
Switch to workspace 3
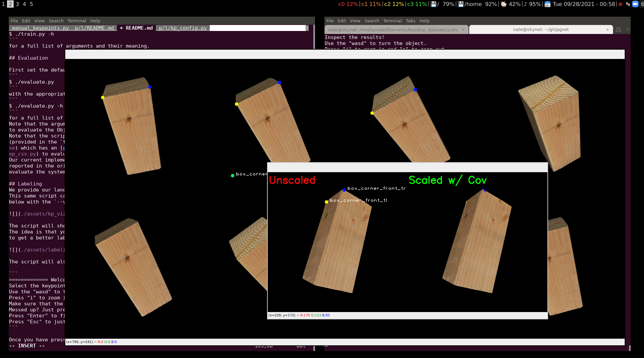(17, 4)
